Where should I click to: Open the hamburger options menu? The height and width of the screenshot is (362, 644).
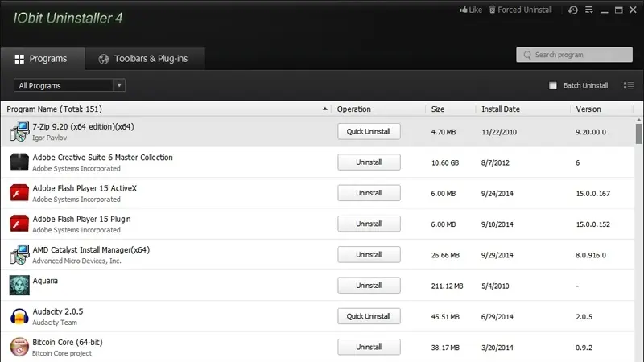tap(589, 10)
